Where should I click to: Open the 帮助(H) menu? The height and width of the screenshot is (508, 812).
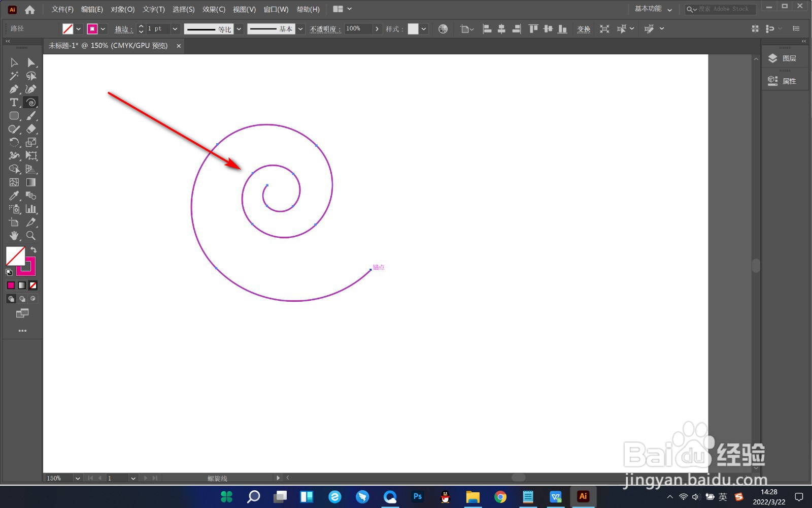tap(308, 9)
